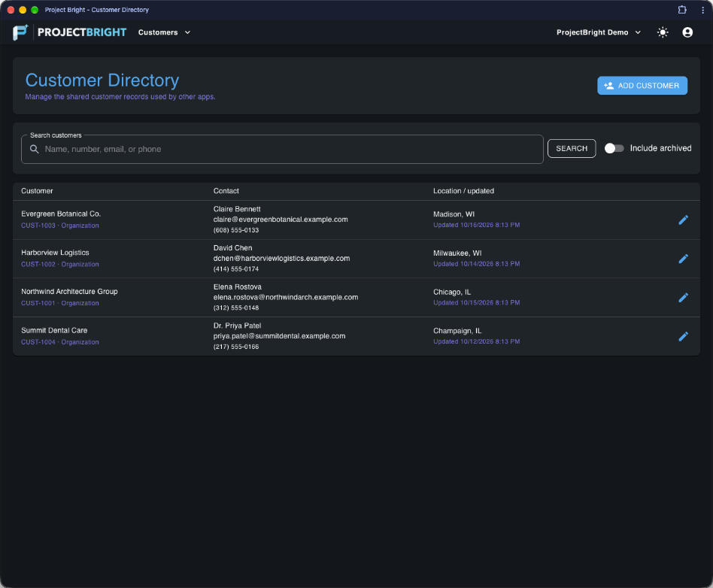
Task: Click phone number (608) 555-0133
Action: (x=236, y=230)
